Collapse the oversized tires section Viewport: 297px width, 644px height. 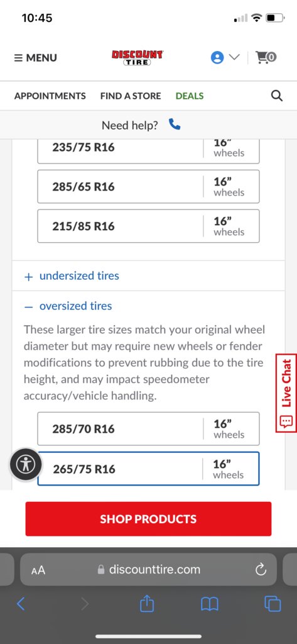[x=68, y=306]
